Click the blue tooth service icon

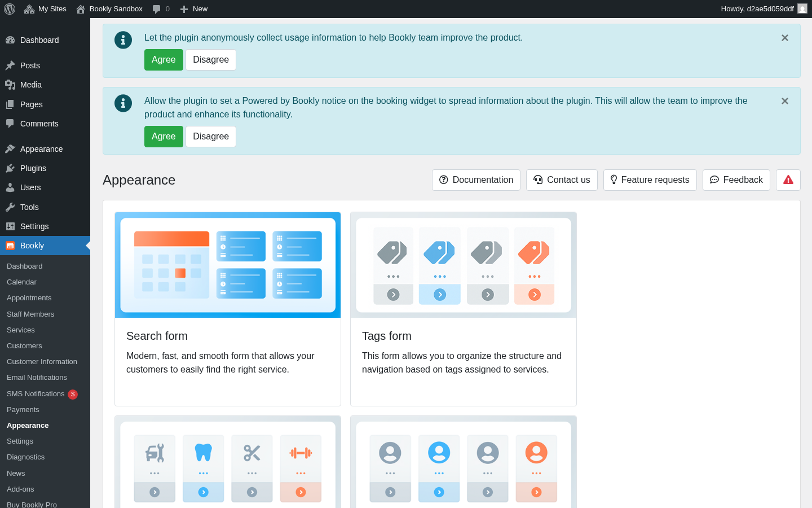(x=204, y=453)
